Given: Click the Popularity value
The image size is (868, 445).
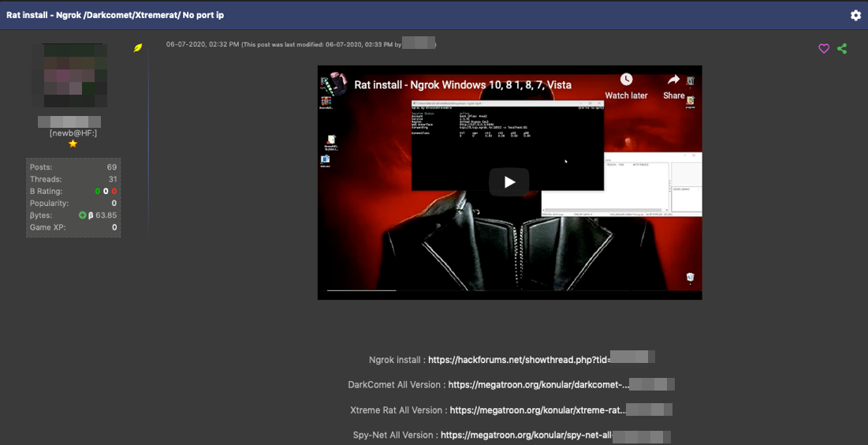Looking at the screenshot, I should point(114,204).
